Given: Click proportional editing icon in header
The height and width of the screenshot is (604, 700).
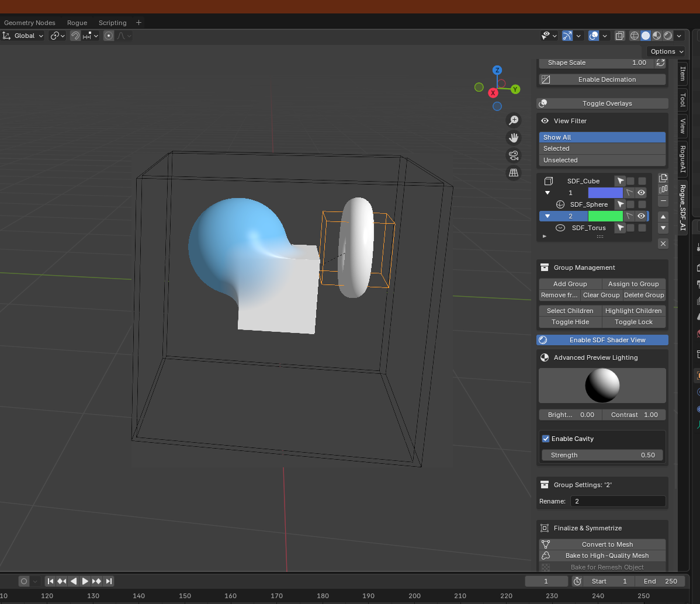Looking at the screenshot, I should (109, 36).
